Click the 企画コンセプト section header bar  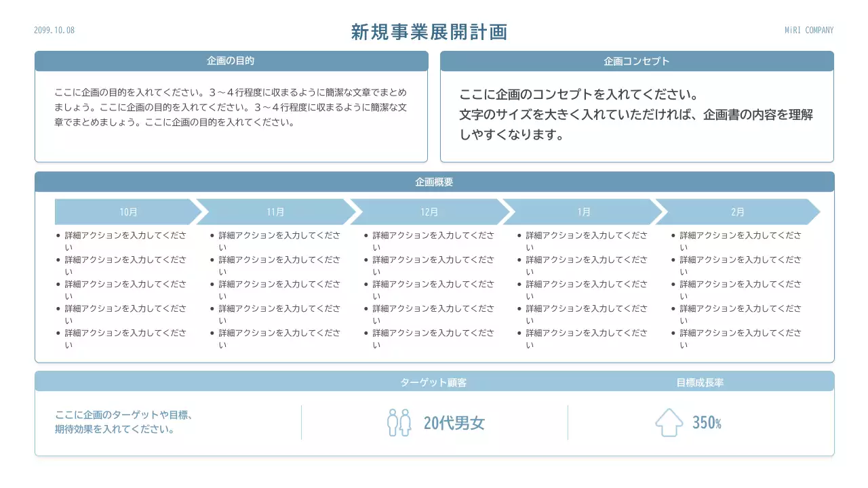(x=637, y=60)
